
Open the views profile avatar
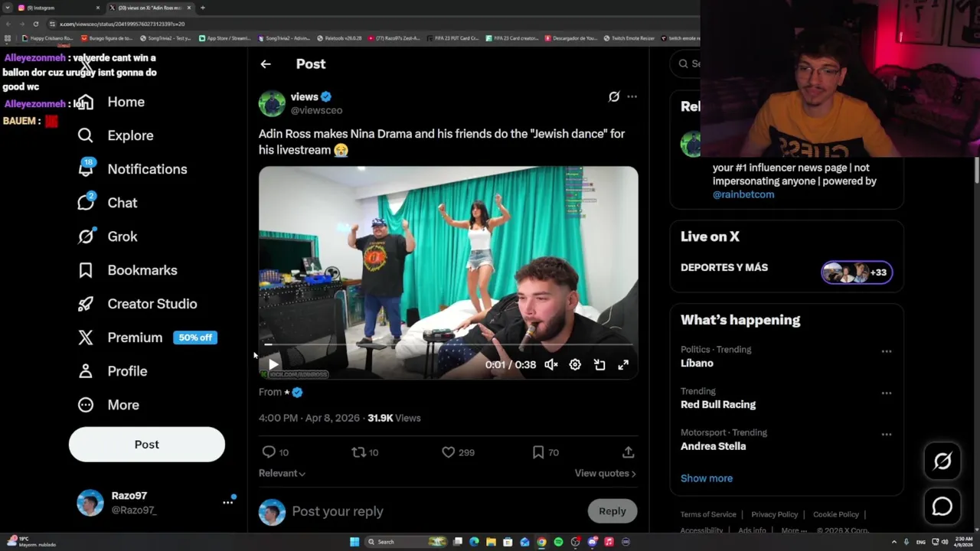(272, 103)
